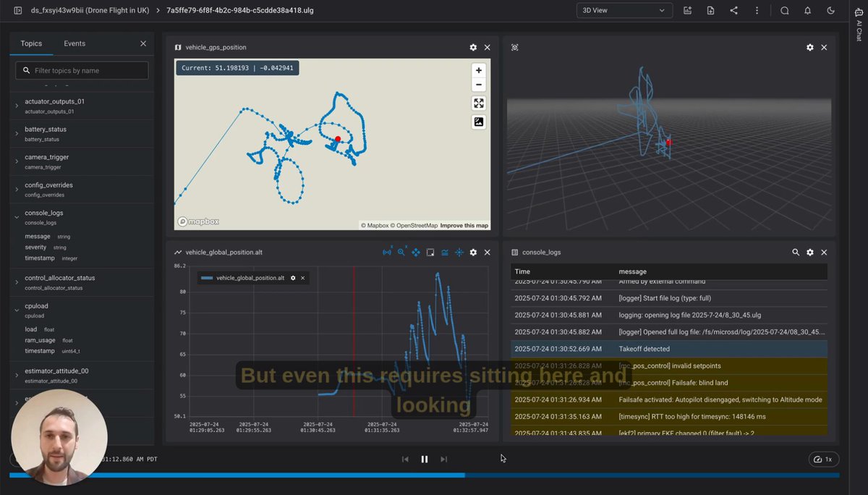Viewport: 868px width, 495px height.
Task: Select the Topics tab
Action: point(31,43)
